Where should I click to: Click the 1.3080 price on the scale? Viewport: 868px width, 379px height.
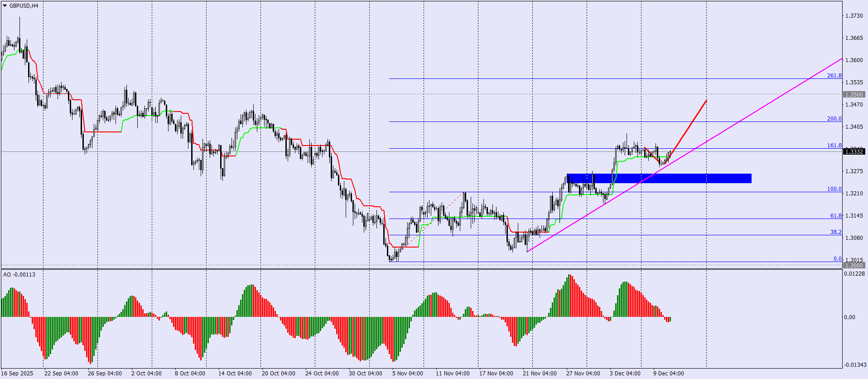[854, 238]
